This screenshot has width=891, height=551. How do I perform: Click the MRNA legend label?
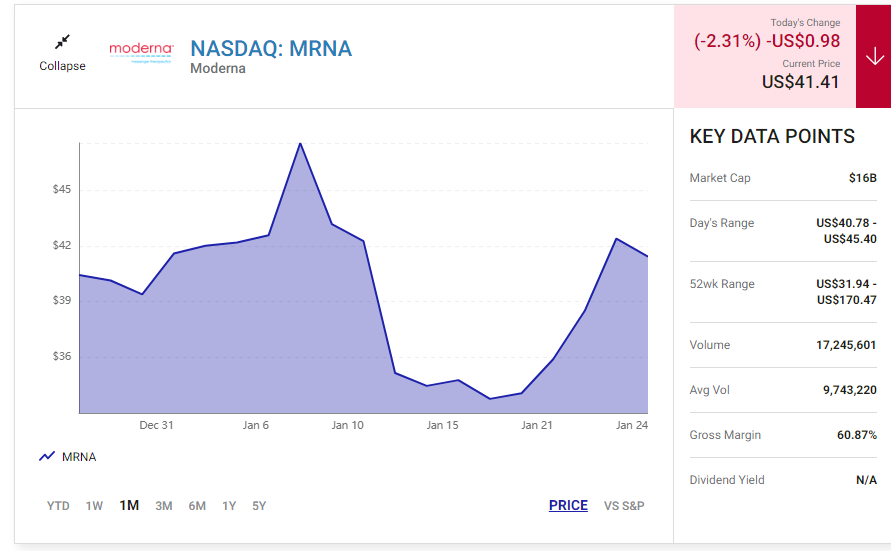pos(79,457)
